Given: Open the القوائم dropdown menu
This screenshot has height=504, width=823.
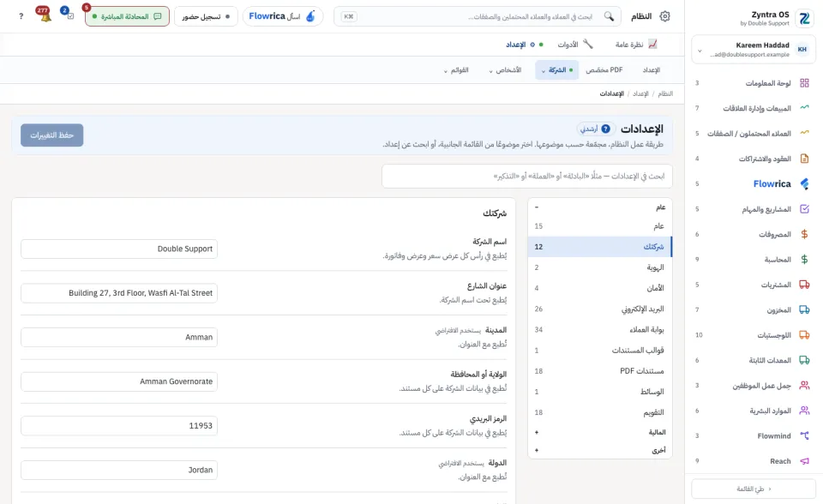Looking at the screenshot, I should [455, 69].
